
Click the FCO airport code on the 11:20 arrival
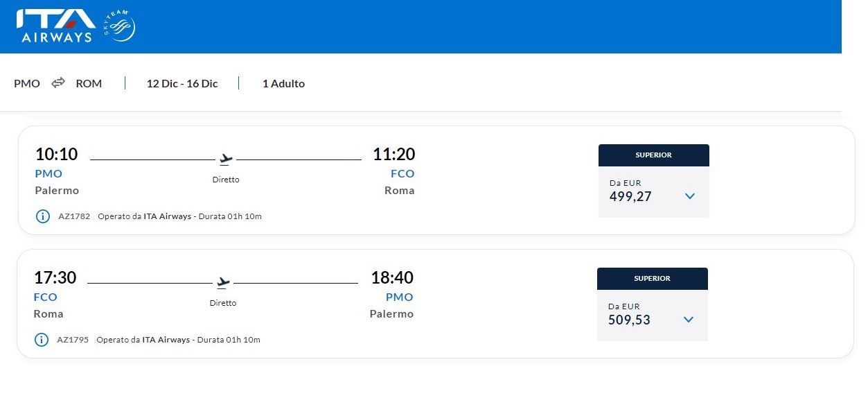402,173
